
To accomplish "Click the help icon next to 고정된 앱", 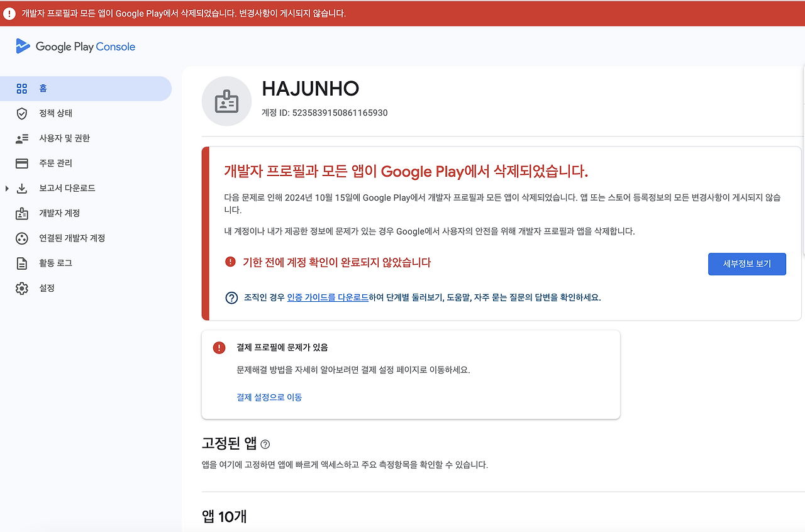I will (265, 444).
